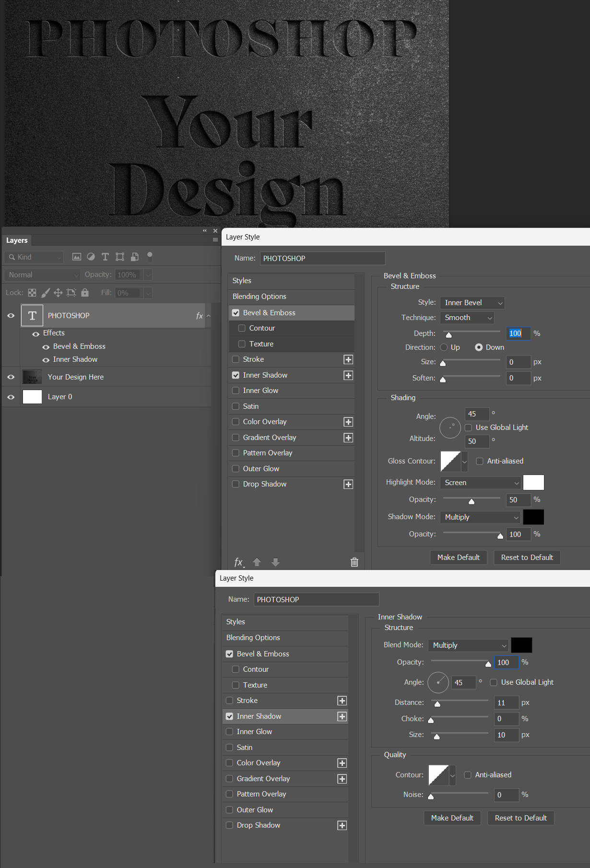Click the Lock image pixels brush icon
590x868 pixels.
[x=46, y=293]
